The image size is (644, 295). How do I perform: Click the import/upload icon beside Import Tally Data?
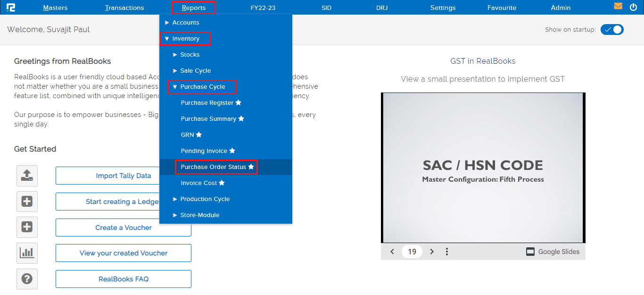(27, 176)
